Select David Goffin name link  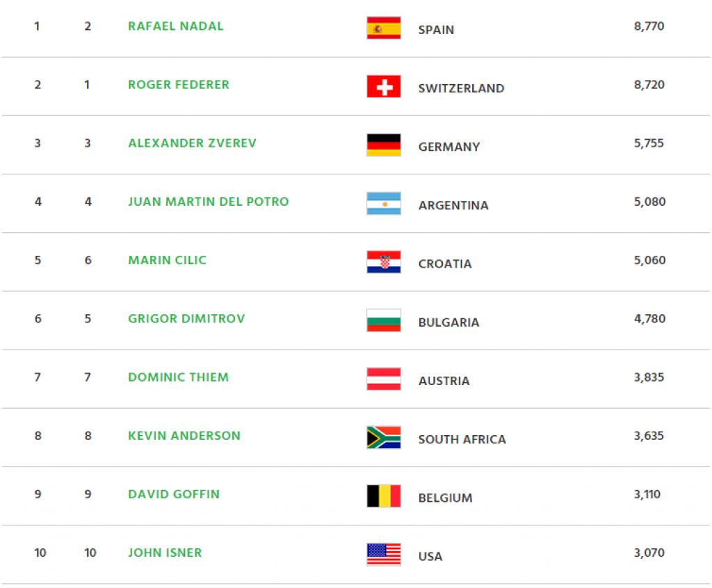174,495
